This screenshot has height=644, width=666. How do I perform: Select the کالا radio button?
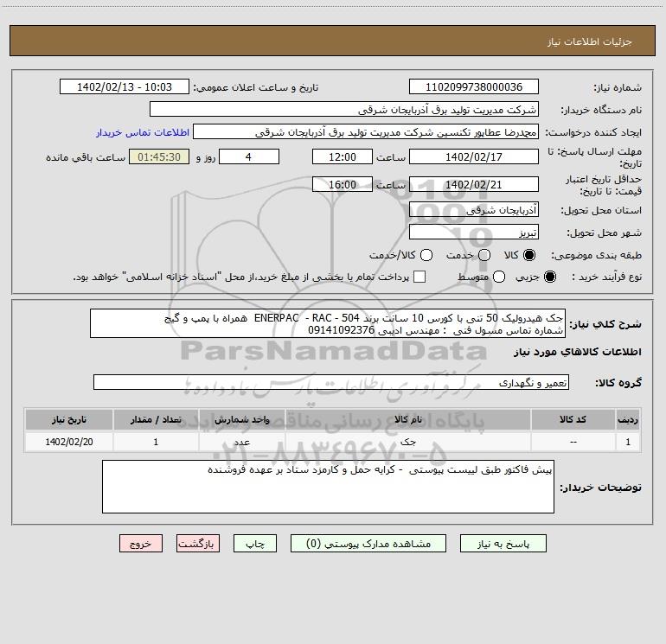pos(529,255)
